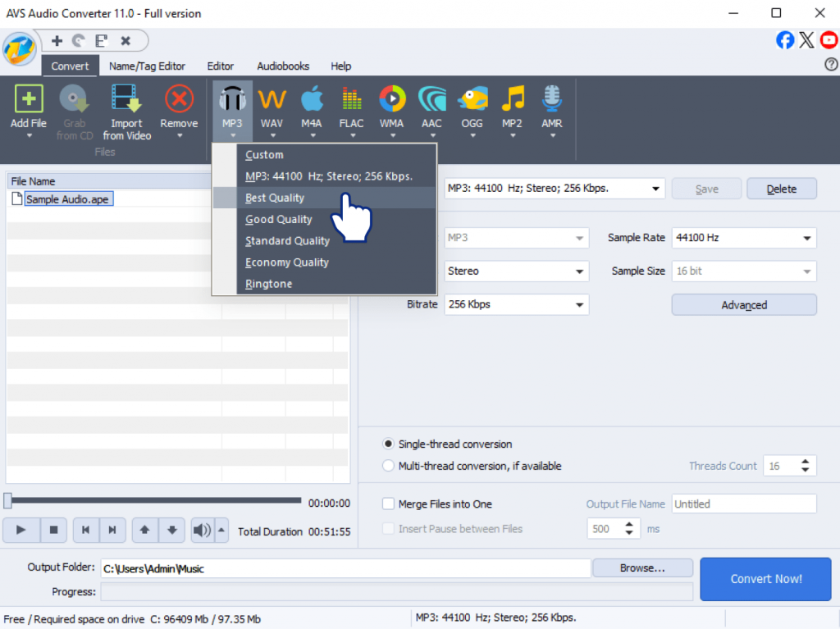Select the FLAC format icon
The width and height of the screenshot is (840, 629).
pyautogui.click(x=351, y=100)
